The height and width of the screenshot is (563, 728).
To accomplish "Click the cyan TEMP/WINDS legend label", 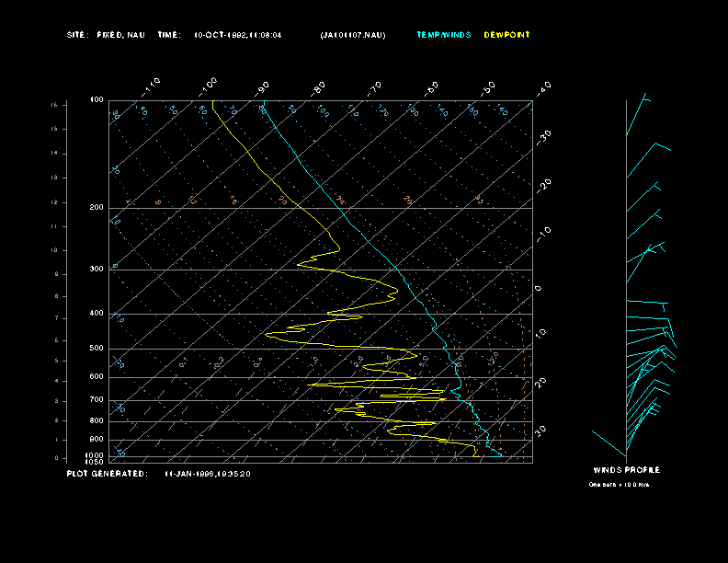I will tap(443, 35).
